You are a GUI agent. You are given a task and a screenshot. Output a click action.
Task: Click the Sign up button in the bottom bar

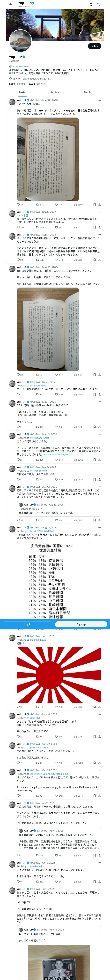(81, 624)
